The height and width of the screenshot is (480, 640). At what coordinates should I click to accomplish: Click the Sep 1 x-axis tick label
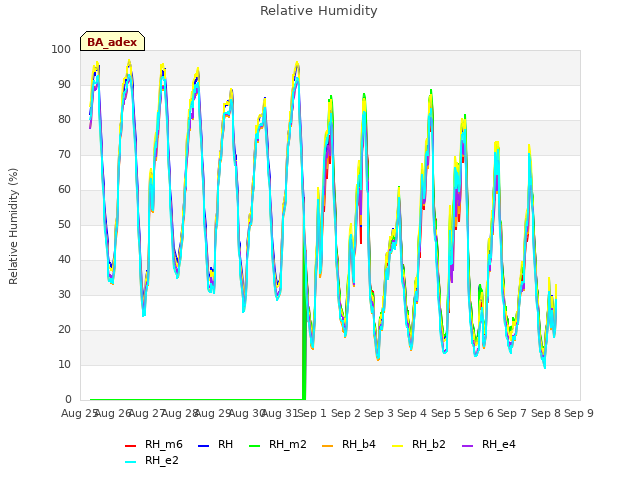point(312,413)
